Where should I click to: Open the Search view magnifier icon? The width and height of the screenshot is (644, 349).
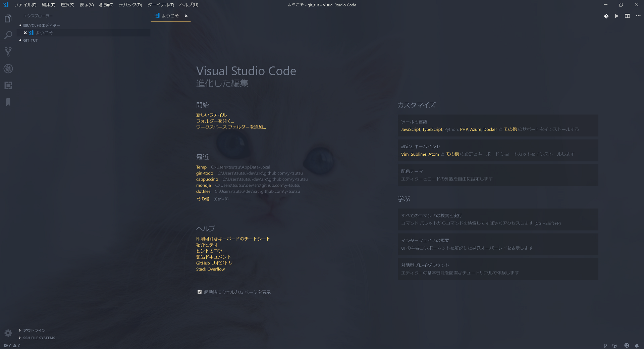8,35
